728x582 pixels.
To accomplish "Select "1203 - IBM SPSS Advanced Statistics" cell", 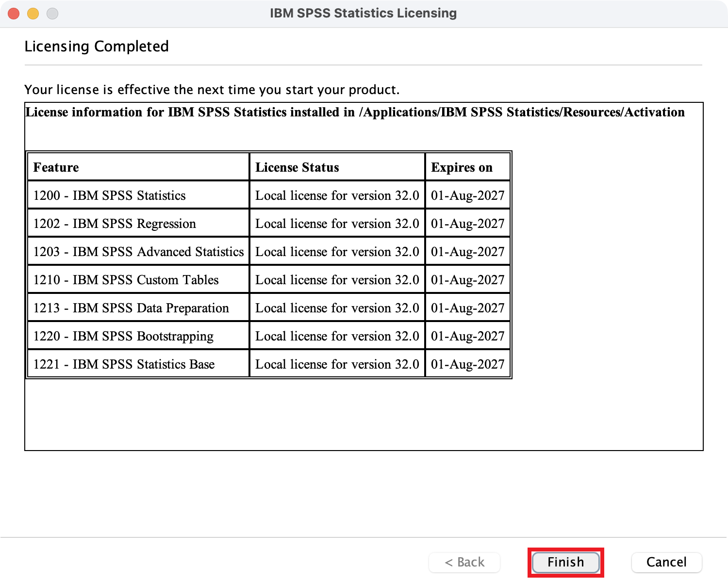I will point(138,252).
